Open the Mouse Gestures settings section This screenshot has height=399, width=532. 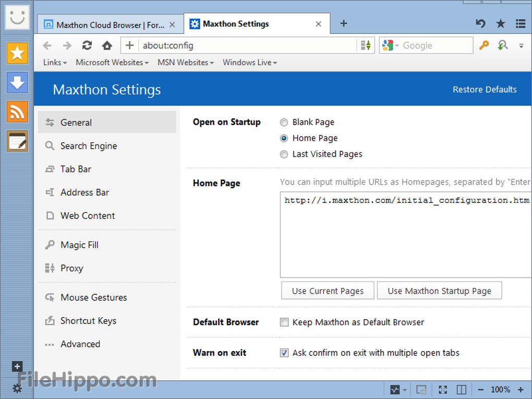tap(107, 297)
